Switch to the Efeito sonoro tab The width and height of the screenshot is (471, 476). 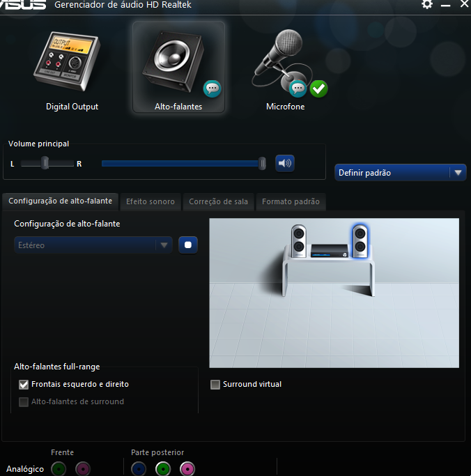pyautogui.click(x=150, y=202)
